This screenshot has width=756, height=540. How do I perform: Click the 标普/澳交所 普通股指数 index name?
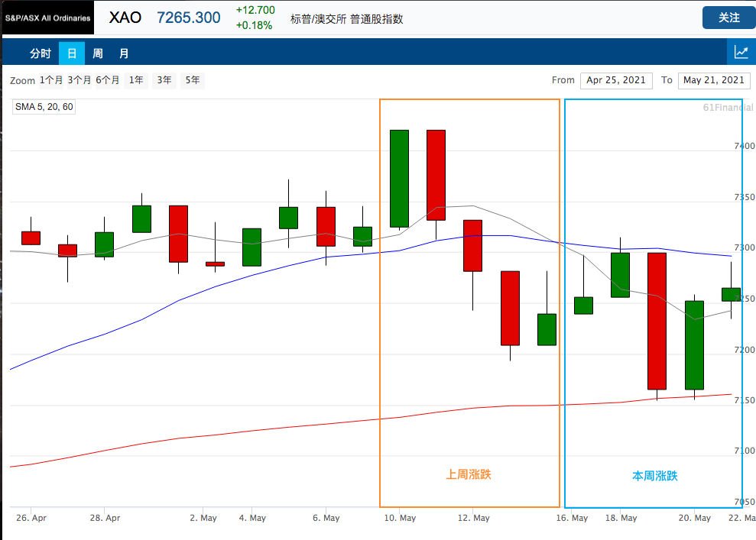point(347,19)
